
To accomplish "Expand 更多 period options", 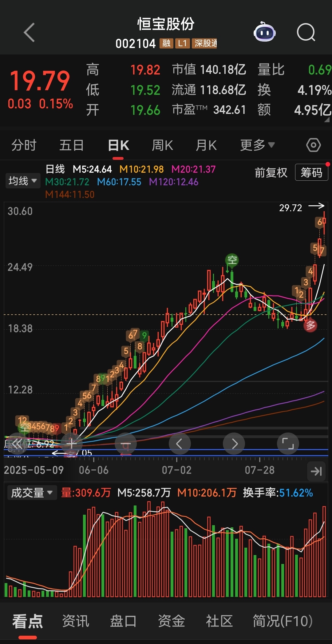I will coord(257,145).
